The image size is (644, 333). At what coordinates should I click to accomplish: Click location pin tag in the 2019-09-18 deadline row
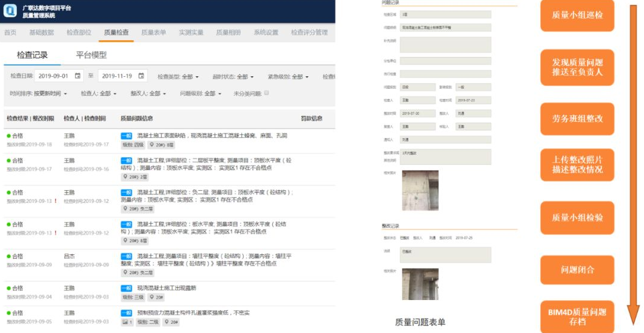pyautogui.click(x=161, y=145)
